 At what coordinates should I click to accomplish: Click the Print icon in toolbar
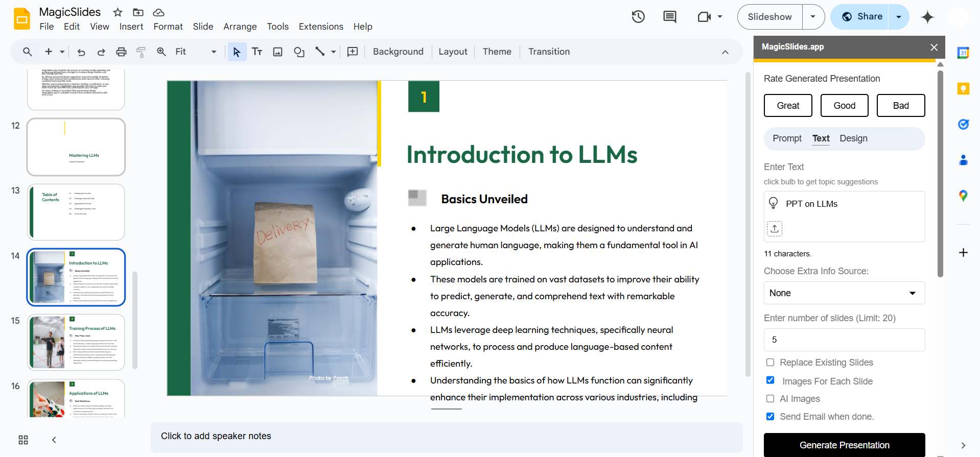(x=121, y=52)
